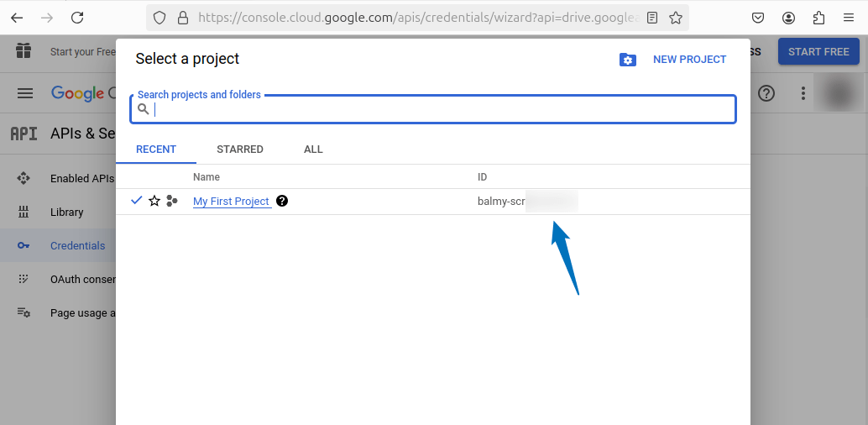Reload the page with the refresh icon
868x425 pixels.
tap(77, 18)
